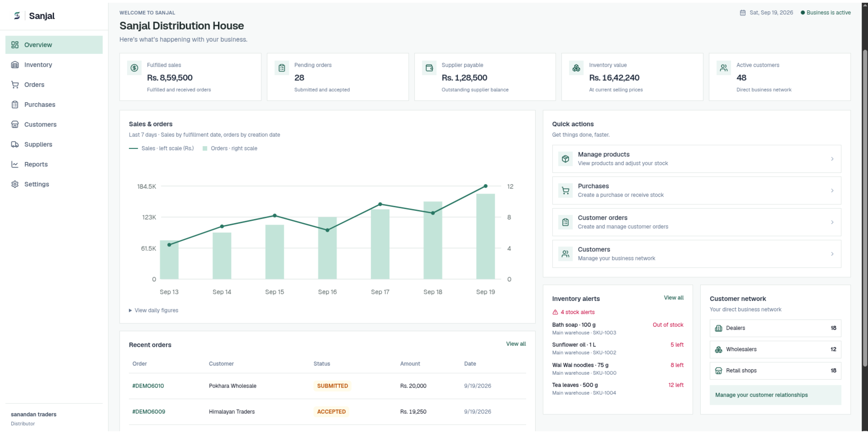Image resolution: width=868 pixels, height=434 pixels.
Task: Click the calendar icon beside the date
Action: pos(743,12)
